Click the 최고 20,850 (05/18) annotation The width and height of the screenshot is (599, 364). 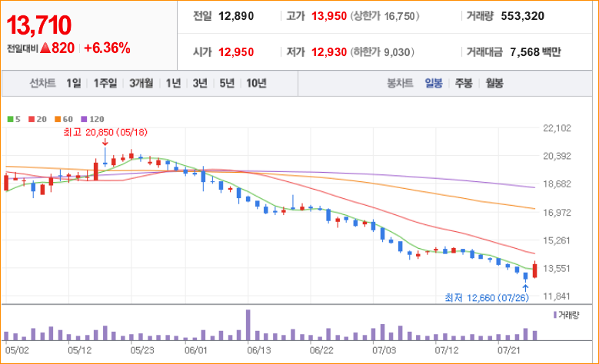click(x=105, y=132)
